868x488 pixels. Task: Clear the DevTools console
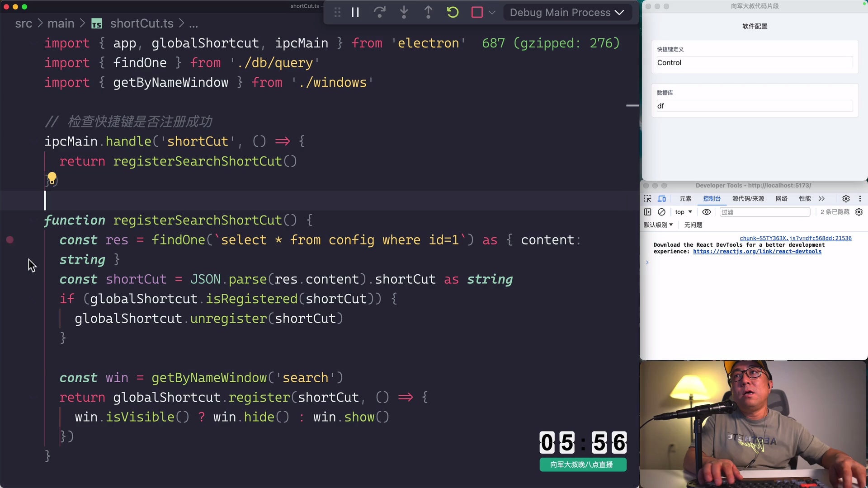click(x=662, y=212)
